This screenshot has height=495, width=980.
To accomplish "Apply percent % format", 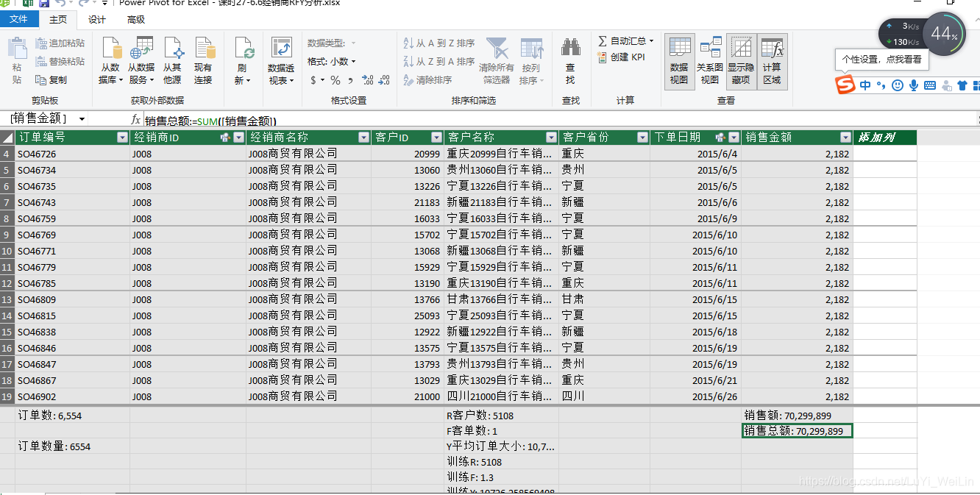I will tap(335, 80).
